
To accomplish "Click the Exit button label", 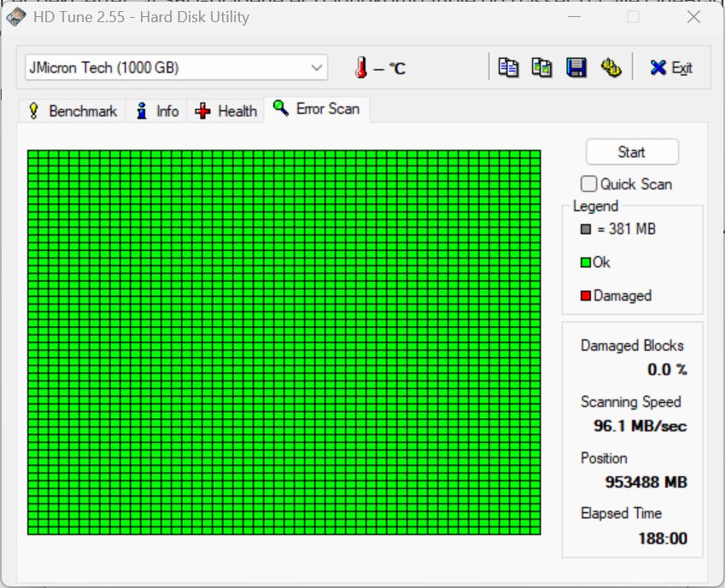I will 681,68.
